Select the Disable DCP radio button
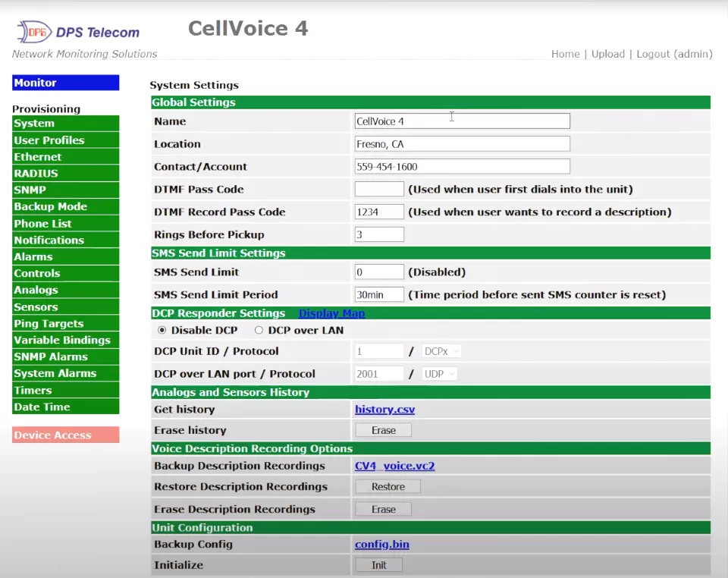The image size is (728, 578). (162, 331)
